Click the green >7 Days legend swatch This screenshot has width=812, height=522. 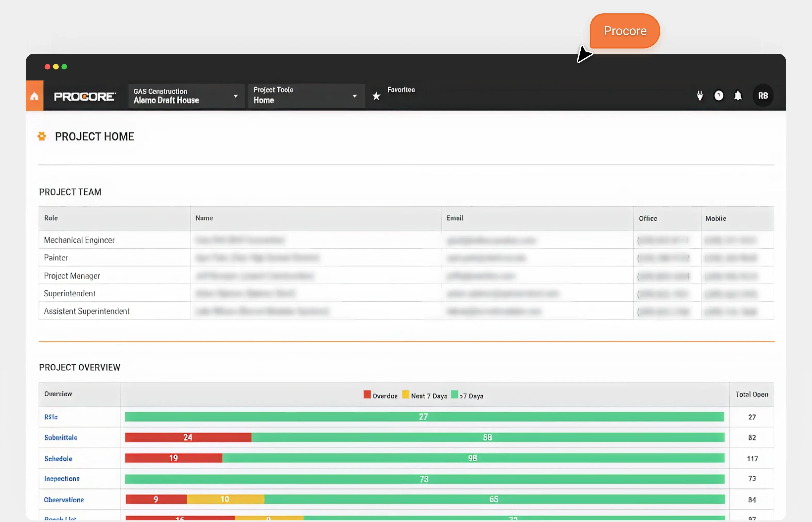pyautogui.click(x=454, y=395)
